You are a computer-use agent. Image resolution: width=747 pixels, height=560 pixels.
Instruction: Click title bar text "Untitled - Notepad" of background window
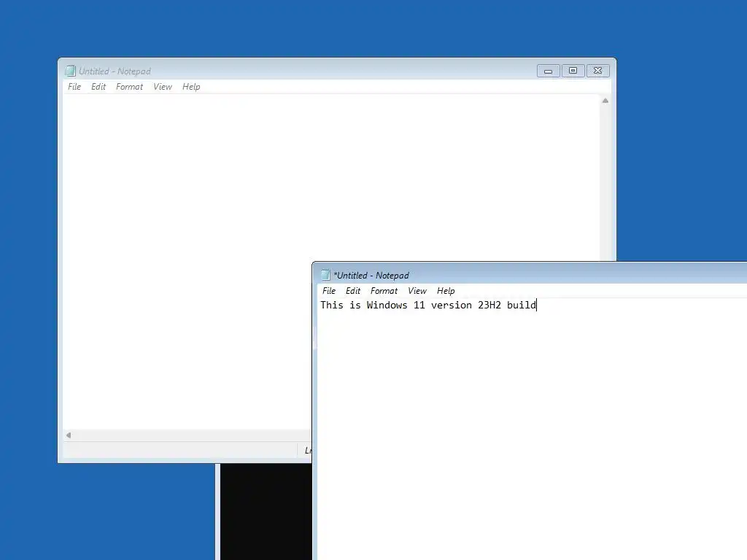(115, 71)
